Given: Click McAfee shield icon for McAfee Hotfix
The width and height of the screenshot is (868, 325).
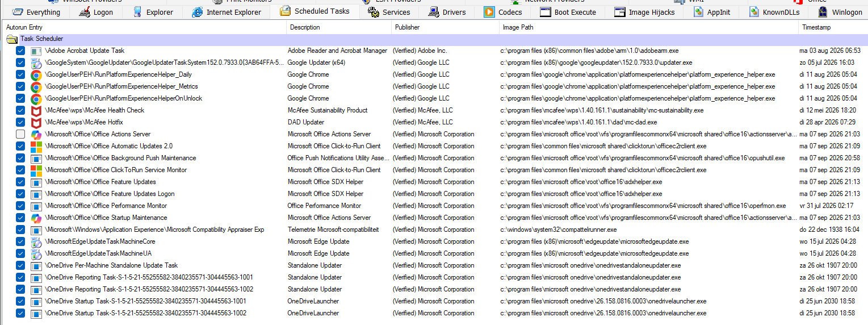Looking at the screenshot, I should click(x=36, y=123).
